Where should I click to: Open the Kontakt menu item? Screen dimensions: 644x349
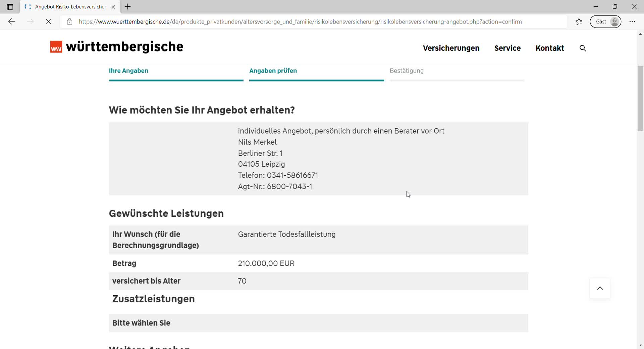(x=549, y=48)
